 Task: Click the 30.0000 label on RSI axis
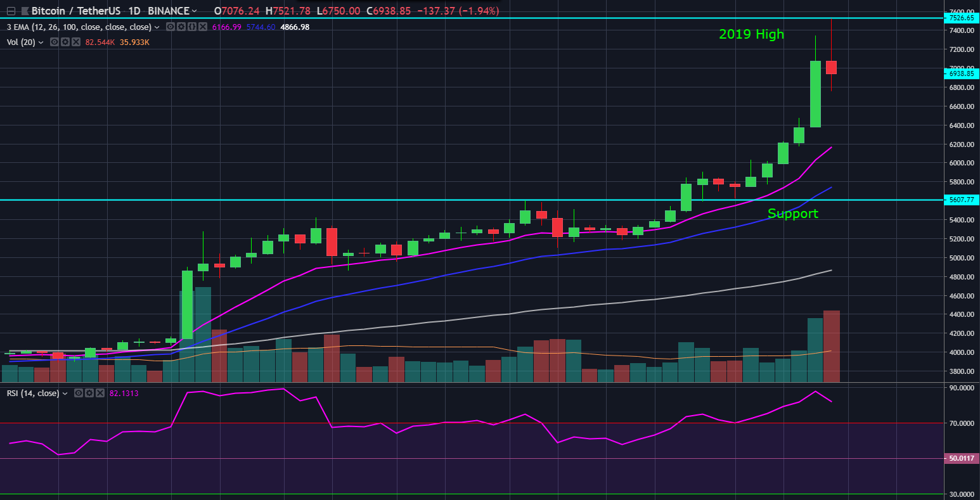tap(963, 494)
